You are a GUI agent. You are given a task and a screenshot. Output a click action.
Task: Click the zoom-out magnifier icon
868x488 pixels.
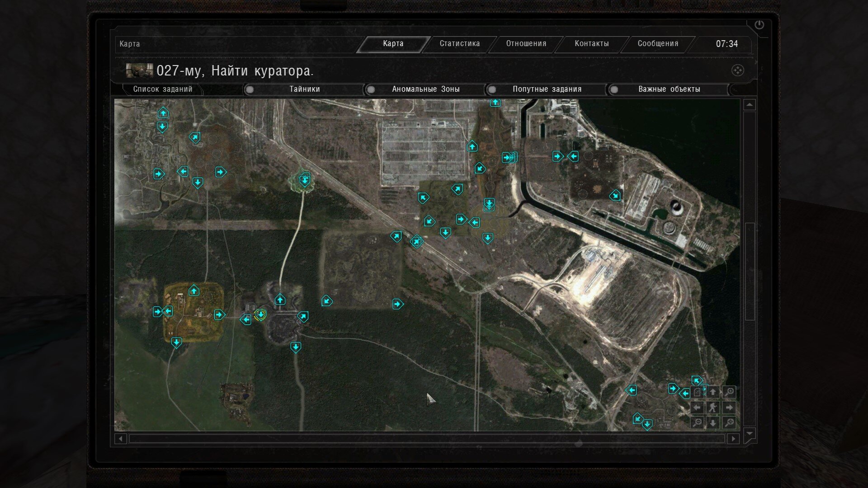(x=698, y=423)
